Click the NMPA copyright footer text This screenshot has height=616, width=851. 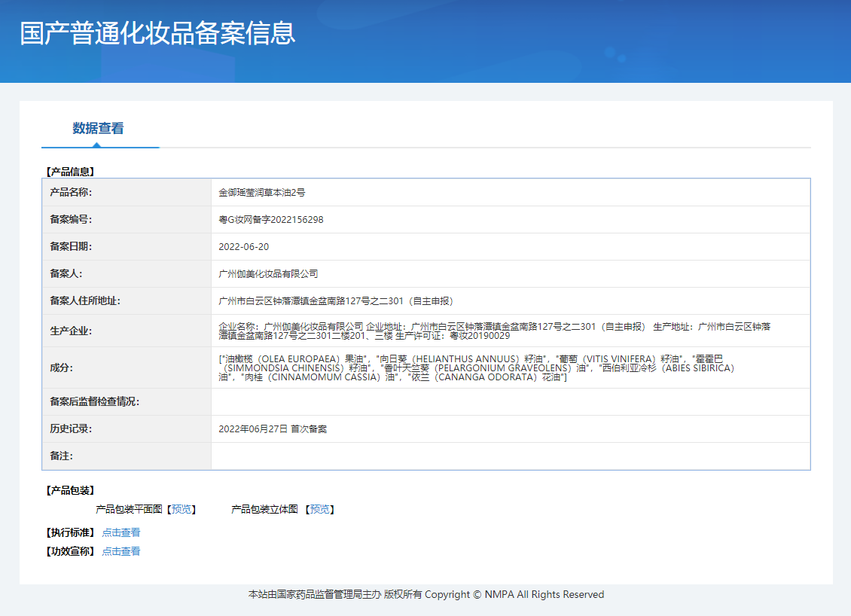point(425,594)
